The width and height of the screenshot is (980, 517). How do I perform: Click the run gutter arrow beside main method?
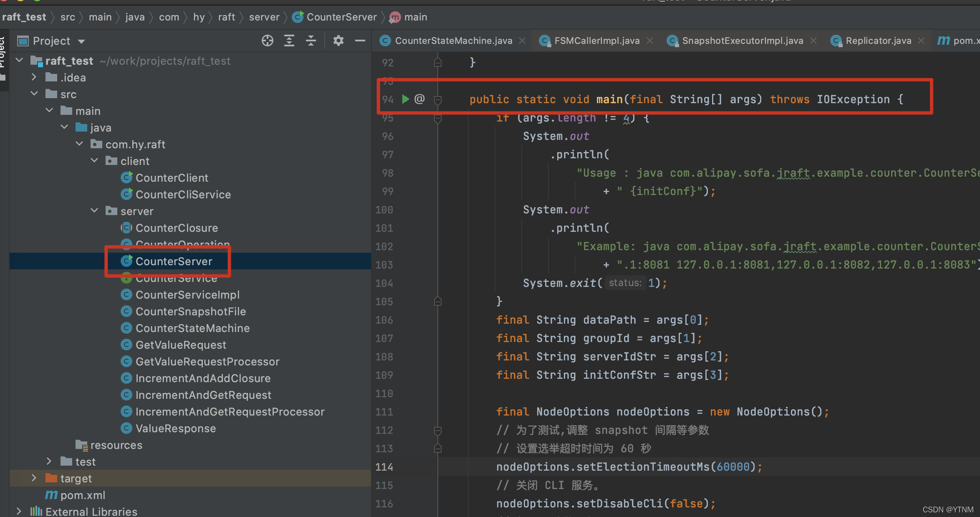pyautogui.click(x=405, y=99)
